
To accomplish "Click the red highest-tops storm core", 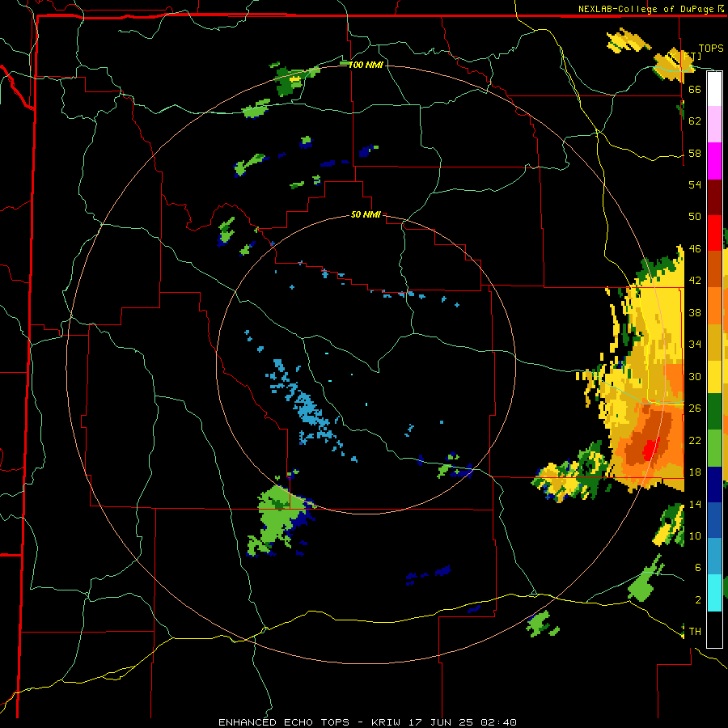I will pos(650,448).
